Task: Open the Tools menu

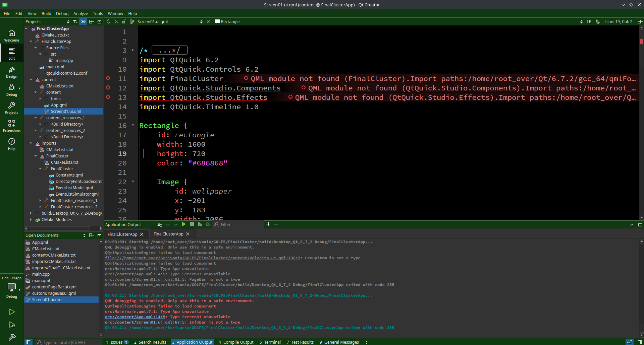Action: (98, 13)
